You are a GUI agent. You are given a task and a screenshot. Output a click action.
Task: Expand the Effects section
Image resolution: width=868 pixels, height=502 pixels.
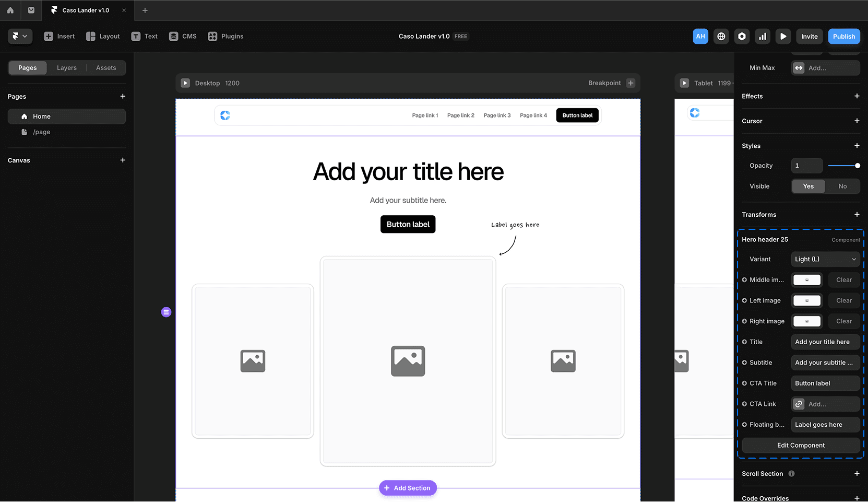857,96
